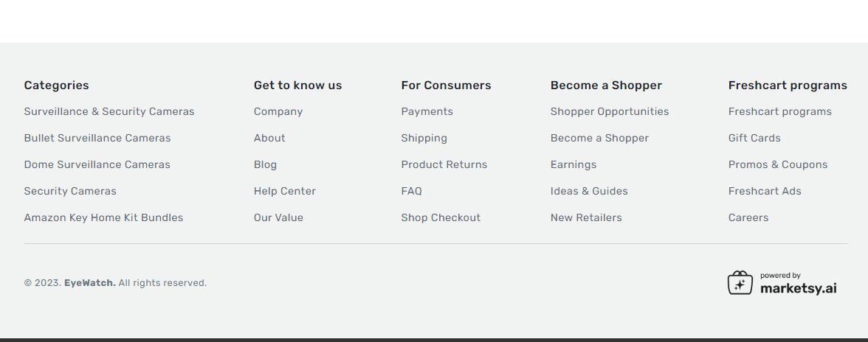Open the Surveillance & Security Cameras category
Screen dimensions: 868x342
[109, 111]
